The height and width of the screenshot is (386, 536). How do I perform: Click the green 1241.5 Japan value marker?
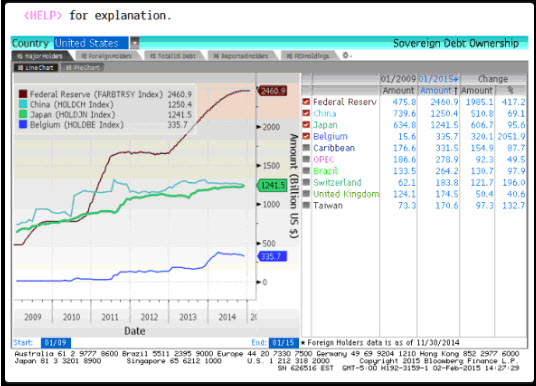click(x=272, y=185)
